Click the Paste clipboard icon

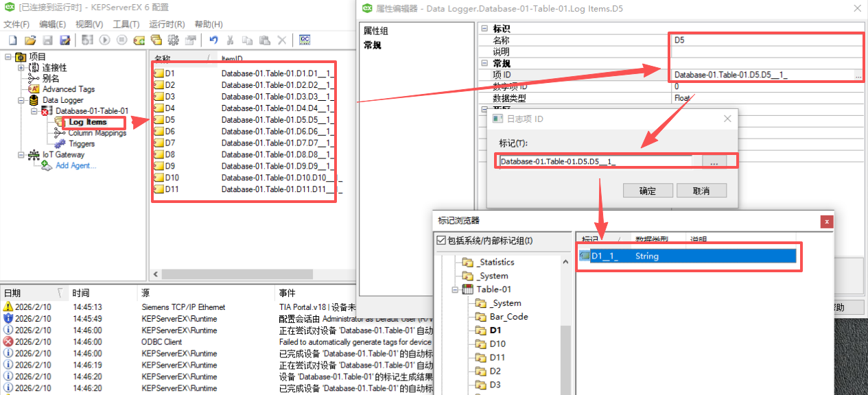tap(264, 40)
